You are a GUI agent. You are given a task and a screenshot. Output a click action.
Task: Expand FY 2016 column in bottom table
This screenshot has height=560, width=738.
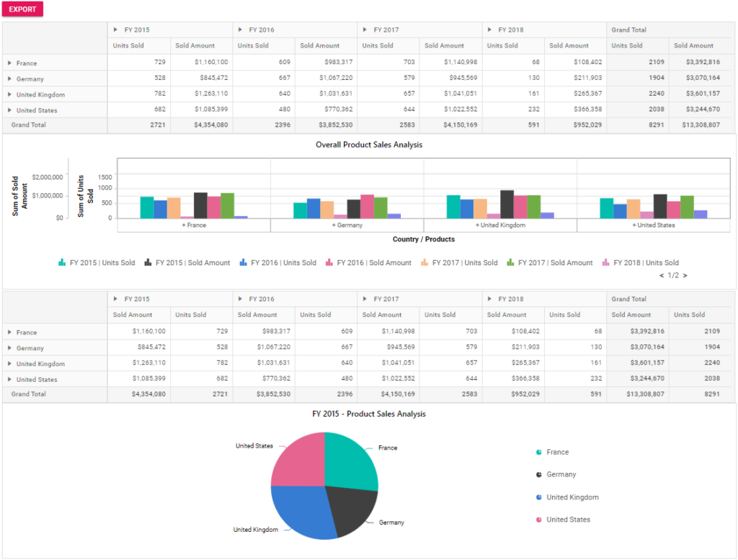point(240,299)
